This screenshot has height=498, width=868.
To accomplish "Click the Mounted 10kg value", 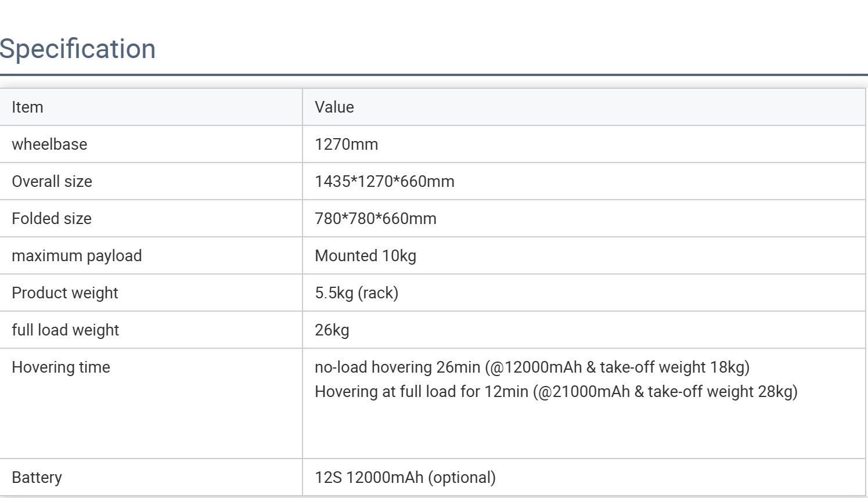I will 365,256.
